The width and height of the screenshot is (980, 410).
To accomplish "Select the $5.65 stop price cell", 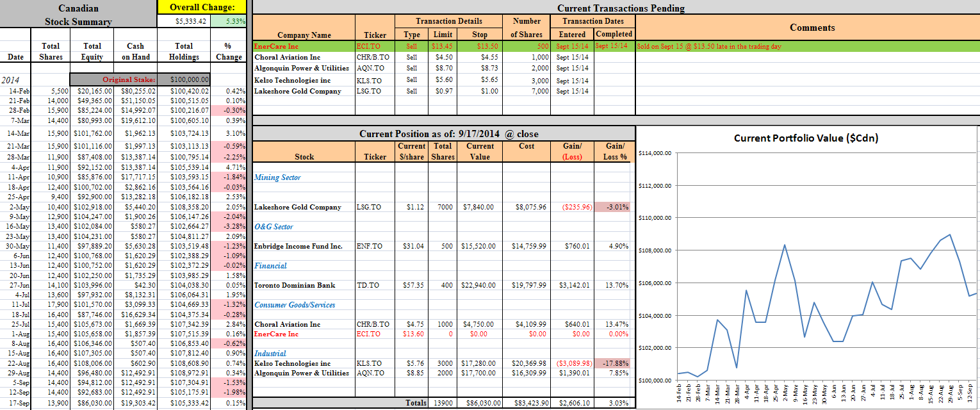I will point(480,80).
